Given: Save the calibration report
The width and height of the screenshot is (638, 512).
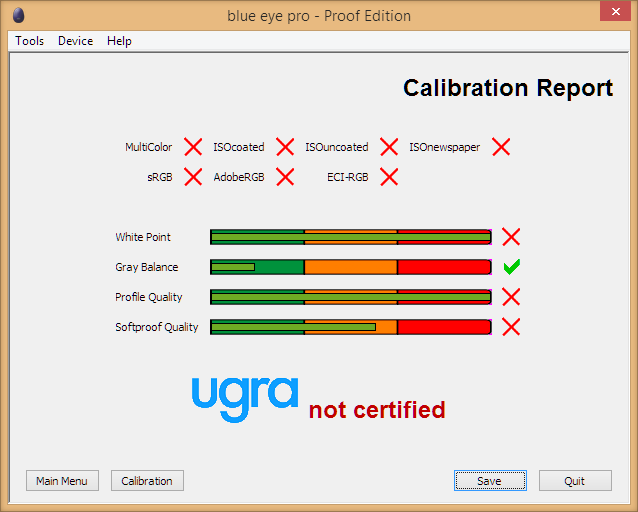Looking at the screenshot, I should tap(490, 481).
